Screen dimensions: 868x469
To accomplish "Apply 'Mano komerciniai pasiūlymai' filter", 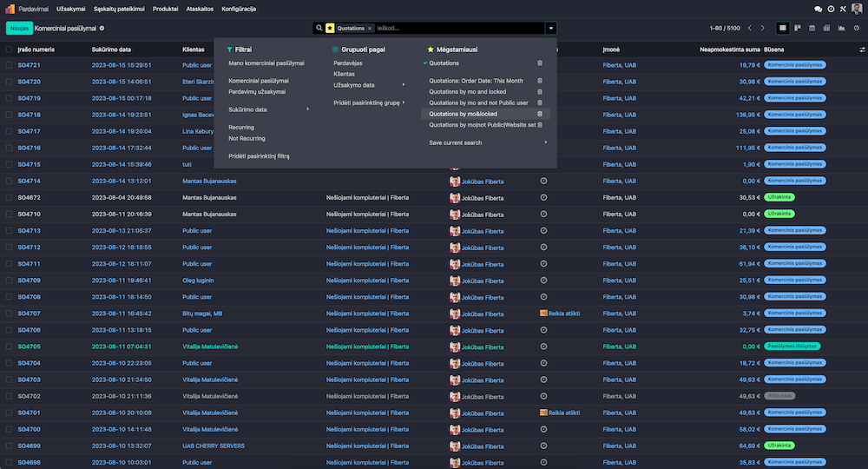I will [266, 63].
